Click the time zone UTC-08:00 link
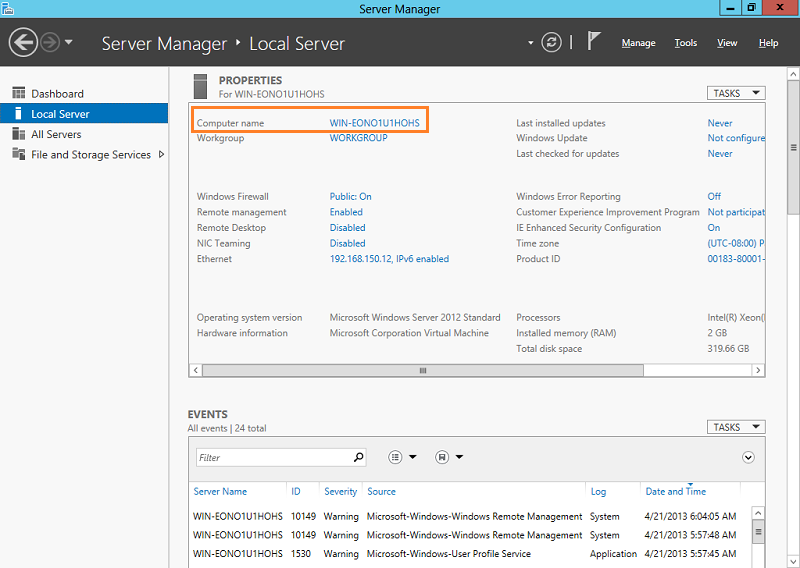800x568 pixels. tap(736, 243)
